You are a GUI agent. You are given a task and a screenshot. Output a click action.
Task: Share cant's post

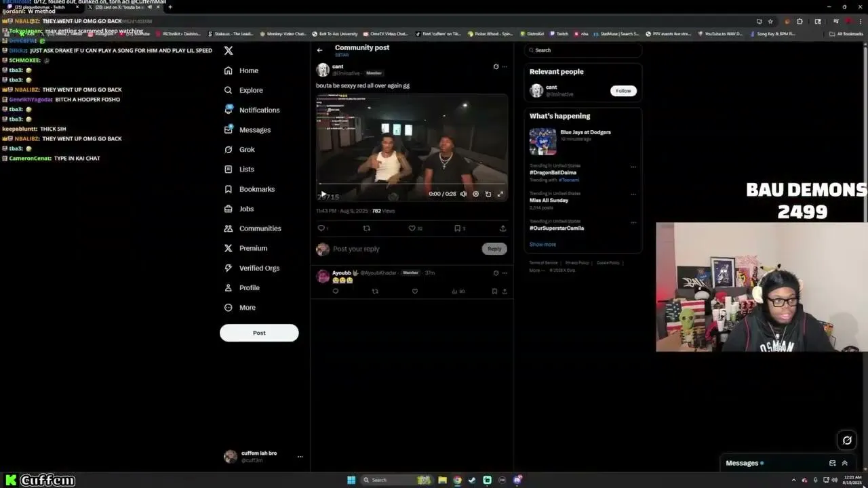(x=502, y=228)
